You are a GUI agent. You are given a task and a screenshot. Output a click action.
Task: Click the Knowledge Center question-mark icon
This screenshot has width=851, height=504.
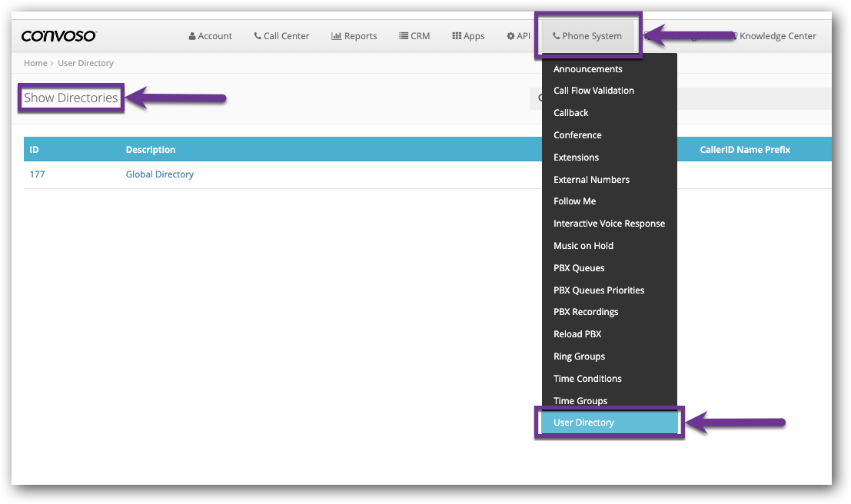pyautogui.click(x=734, y=35)
